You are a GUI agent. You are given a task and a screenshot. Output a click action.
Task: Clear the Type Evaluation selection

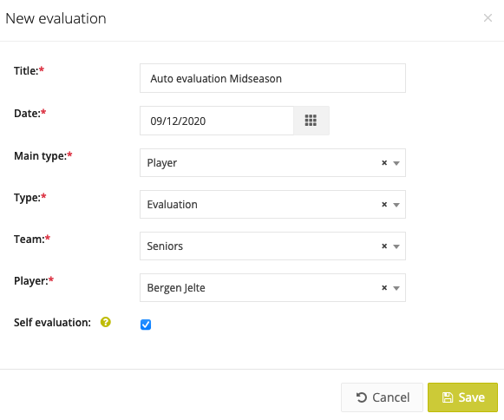[384, 205]
